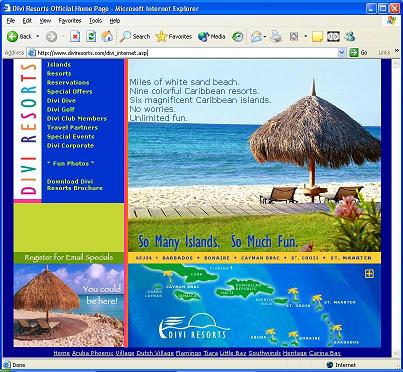
Task: Open the Aruba Phoenix footer link
Action: (x=93, y=353)
